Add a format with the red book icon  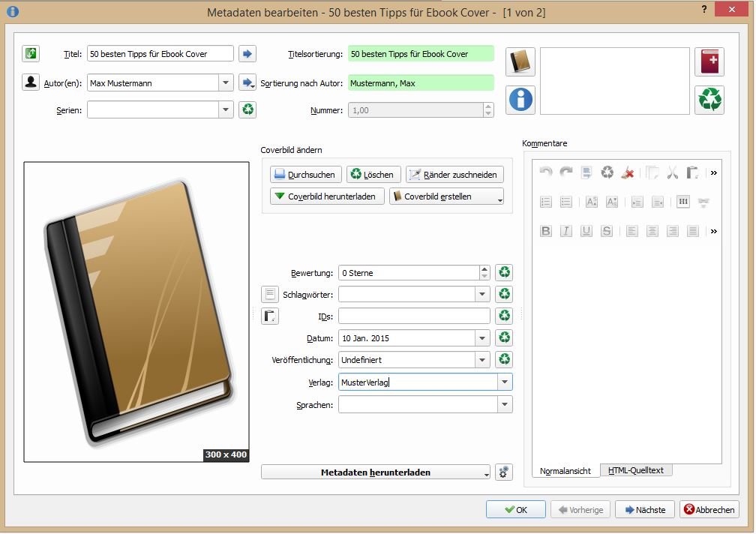coord(709,61)
